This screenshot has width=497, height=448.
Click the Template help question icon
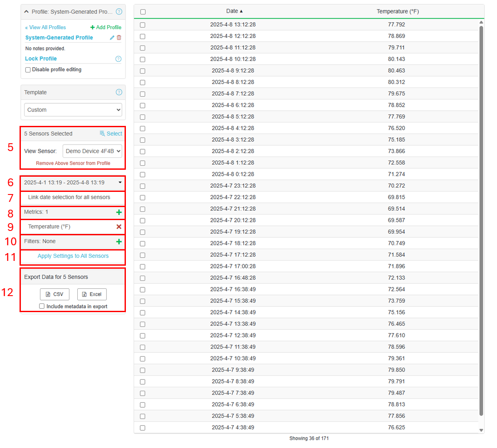pyautogui.click(x=119, y=92)
